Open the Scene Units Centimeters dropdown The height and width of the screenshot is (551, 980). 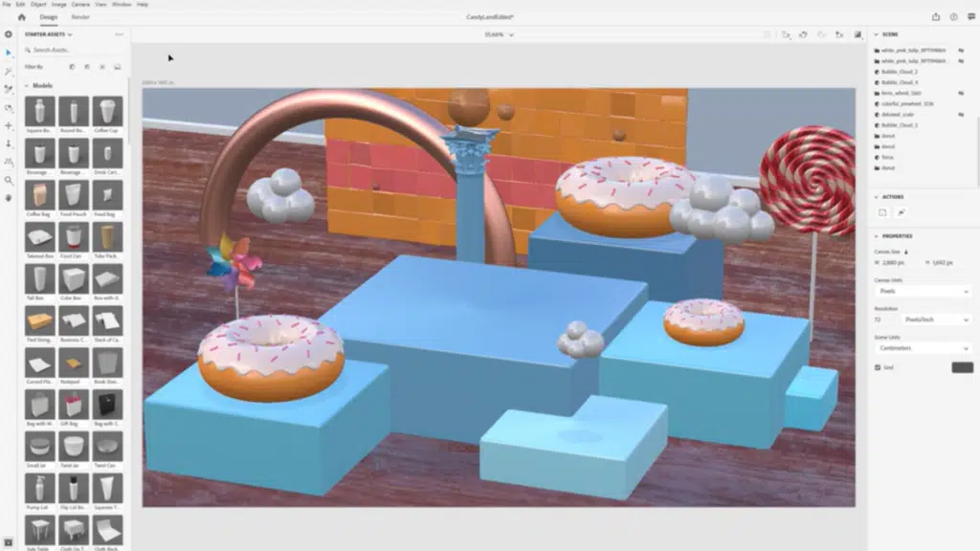tap(923, 348)
